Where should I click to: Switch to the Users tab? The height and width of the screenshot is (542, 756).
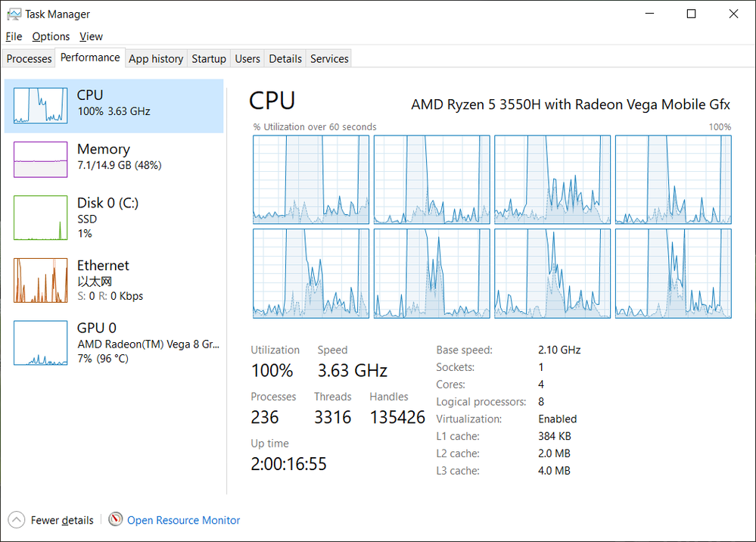coord(247,59)
